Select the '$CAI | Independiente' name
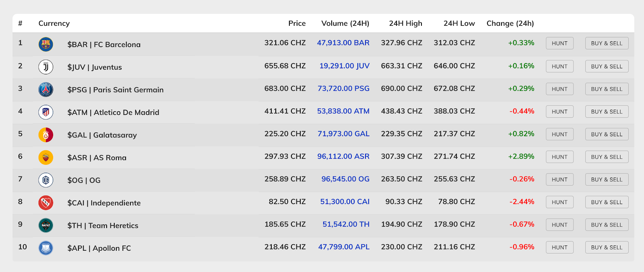This screenshot has width=644, height=272. click(104, 203)
